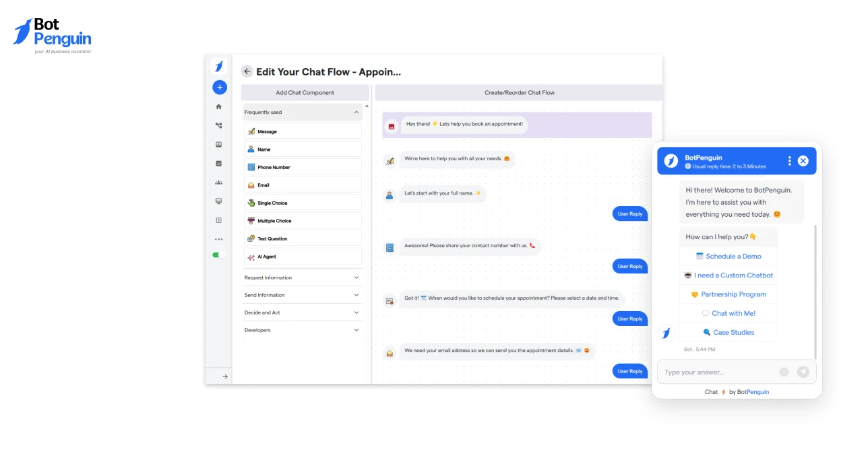The height and width of the screenshot is (462, 868).
Task: Toggle the green switch in the sidebar
Action: click(x=218, y=255)
